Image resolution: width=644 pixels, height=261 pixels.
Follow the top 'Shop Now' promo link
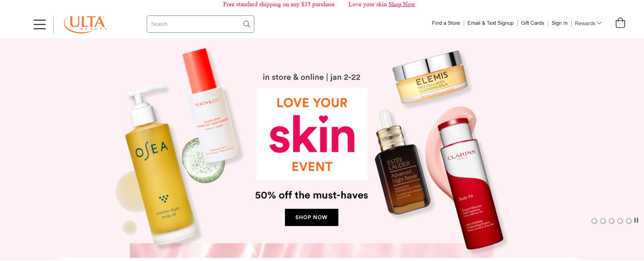[x=402, y=4]
